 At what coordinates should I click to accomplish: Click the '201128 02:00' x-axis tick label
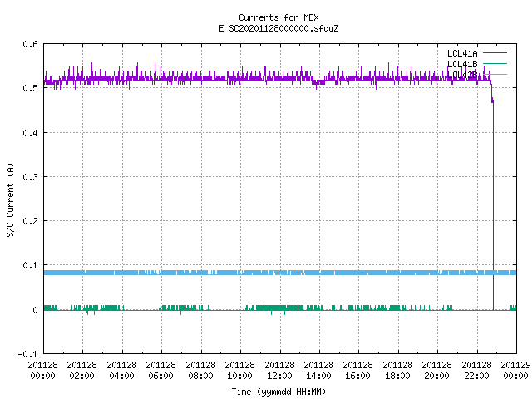pyautogui.click(x=82, y=371)
